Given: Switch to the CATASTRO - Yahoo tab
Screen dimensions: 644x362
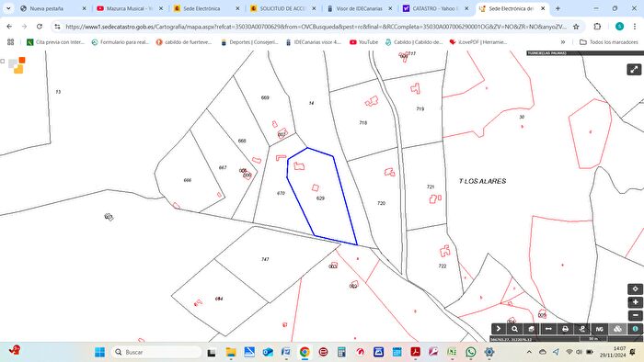Looking at the screenshot, I should (x=435, y=8).
